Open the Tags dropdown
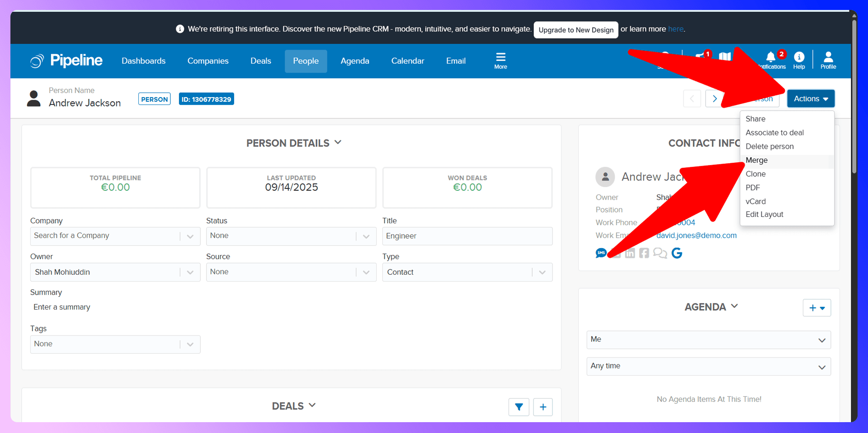The height and width of the screenshot is (433, 868). point(115,344)
